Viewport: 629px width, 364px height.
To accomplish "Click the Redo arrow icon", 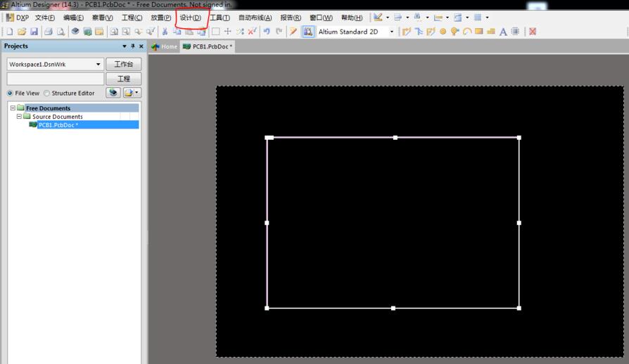I will click(x=279, y=32).
